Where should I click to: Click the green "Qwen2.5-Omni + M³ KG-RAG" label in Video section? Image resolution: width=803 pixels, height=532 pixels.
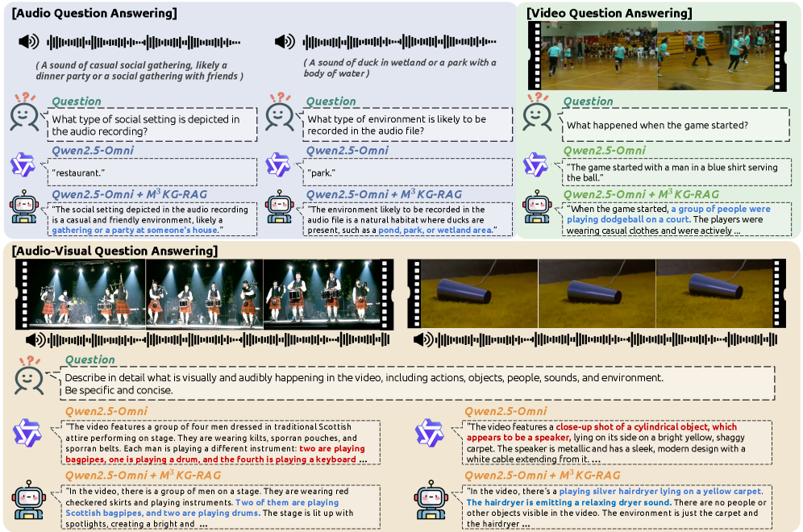641,194
